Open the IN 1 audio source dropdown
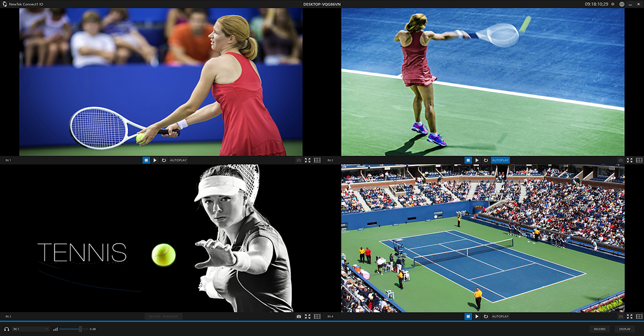The width and height of the screenshot is (644, 336). pyautogui.click(x=31, y=329)
